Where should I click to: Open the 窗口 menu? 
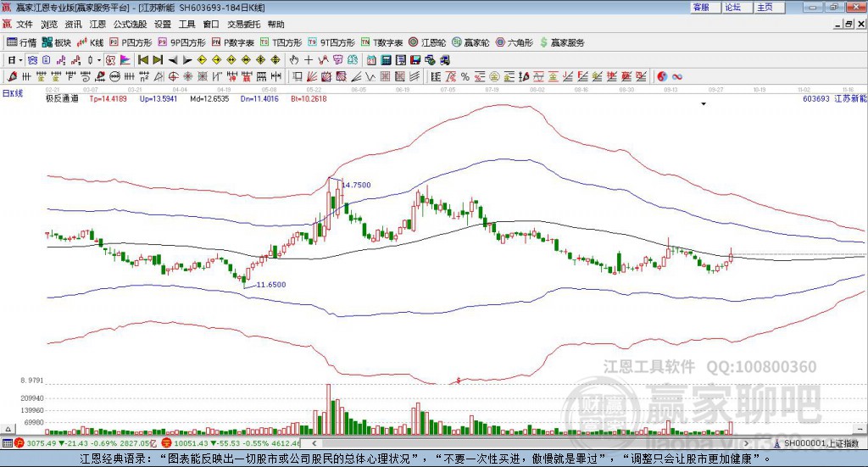211,25
